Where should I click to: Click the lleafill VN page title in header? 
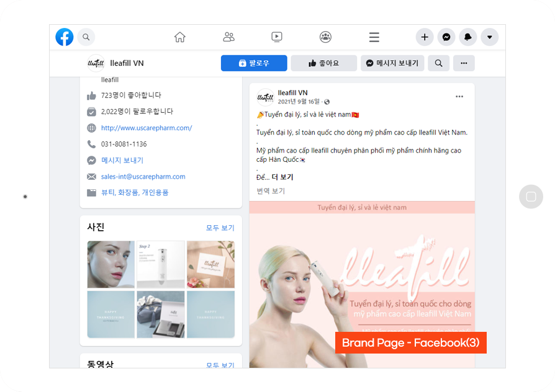click(127, 63)
